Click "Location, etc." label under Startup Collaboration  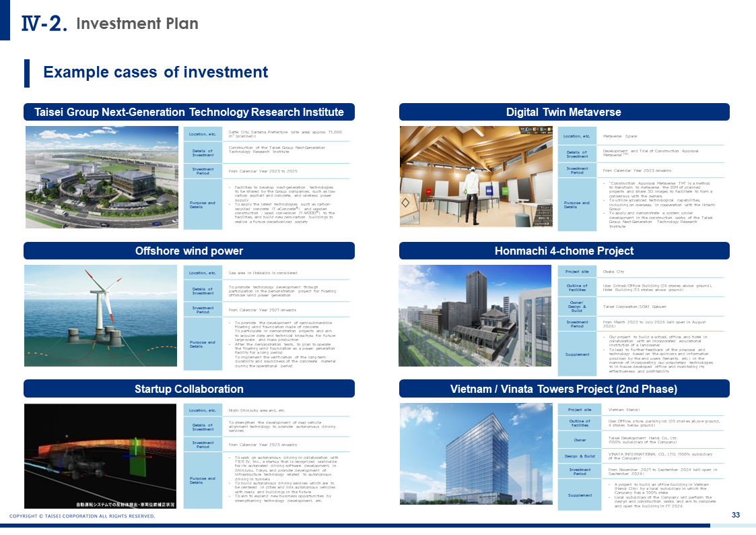pos(203,410)
